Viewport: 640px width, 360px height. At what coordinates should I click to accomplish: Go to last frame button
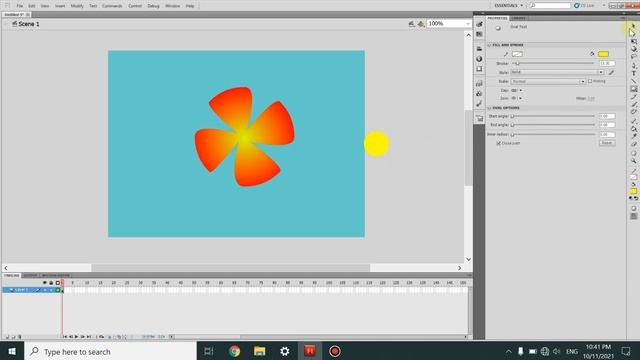click(x=88, y=337)
